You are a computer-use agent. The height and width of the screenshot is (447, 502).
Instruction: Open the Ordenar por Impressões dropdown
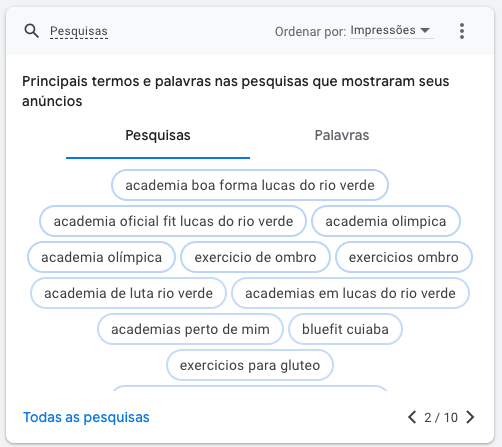tap(391, 31)
